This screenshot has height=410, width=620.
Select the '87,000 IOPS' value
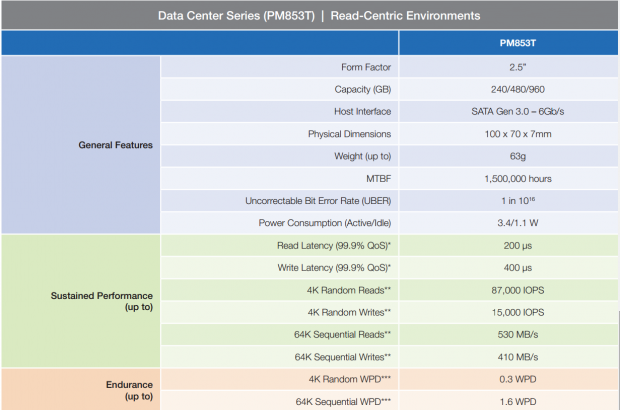click(518, 290)
